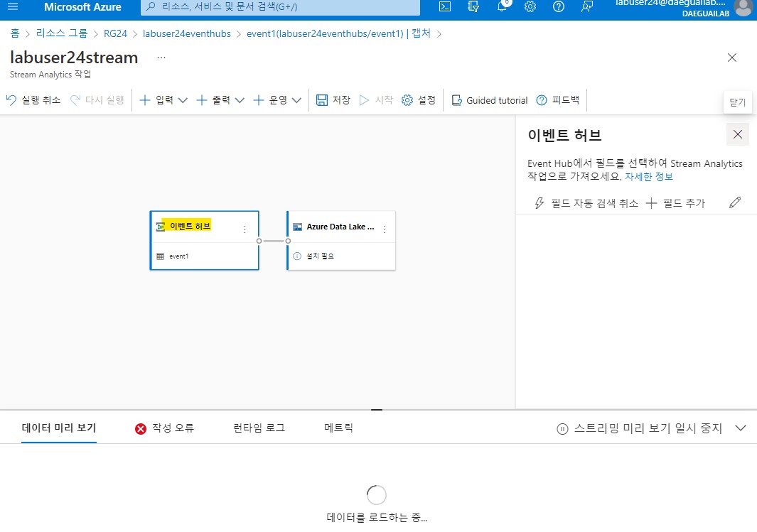
Task: Click 필드 추가 button
Action: (675, 203)
